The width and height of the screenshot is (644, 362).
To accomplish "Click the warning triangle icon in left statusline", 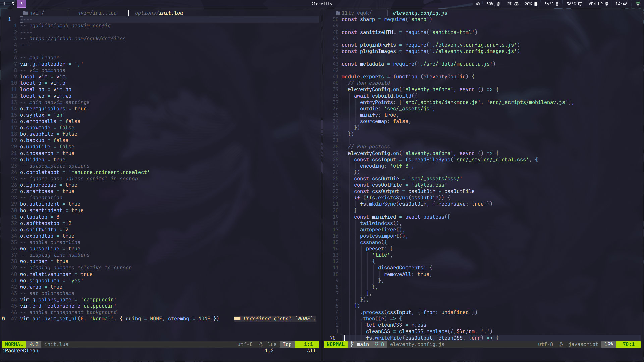I will [x=32, y=344].
